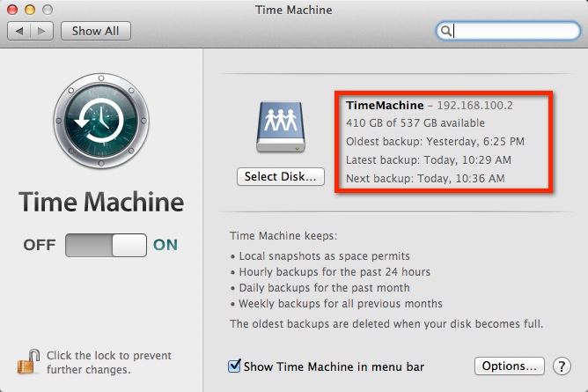This screenshot has height=392, width=588.
Task: Open the Options dialog
Action: click(510, 366)
